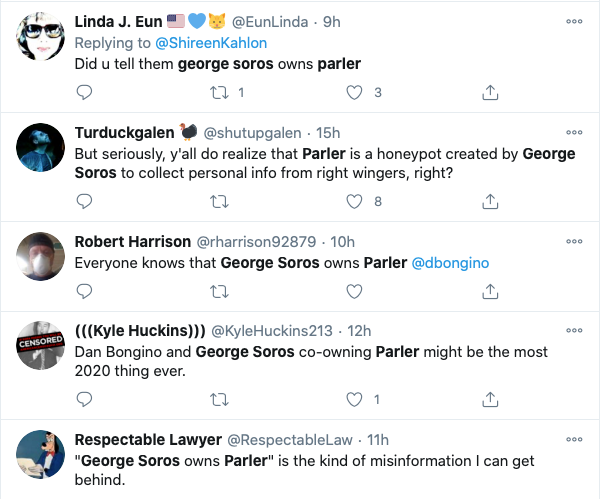This screenshot has width=600, height=499.
Task: Share Robert Harrison's tweet
Action: click(x=490, y=291)
